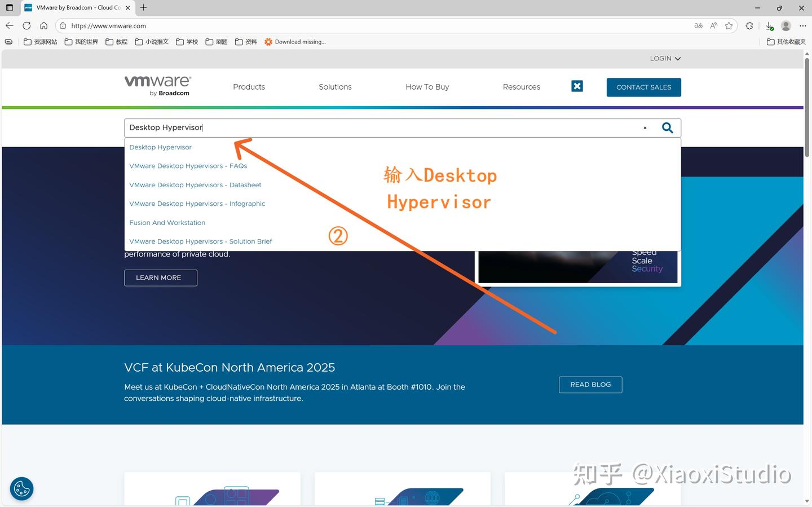Open the 资源网站 bookmarks folder
This screenshot has height=507, width=812.
click(x=41, y=42)
